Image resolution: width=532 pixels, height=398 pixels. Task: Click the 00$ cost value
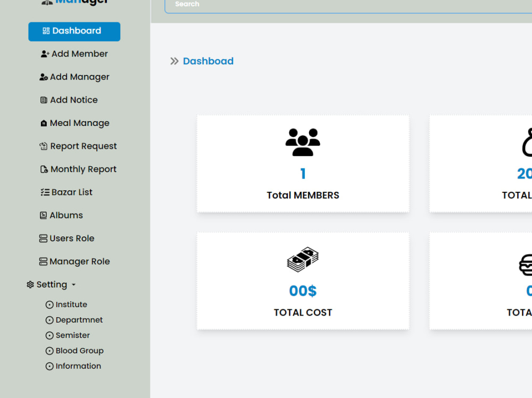pos(303,291)
